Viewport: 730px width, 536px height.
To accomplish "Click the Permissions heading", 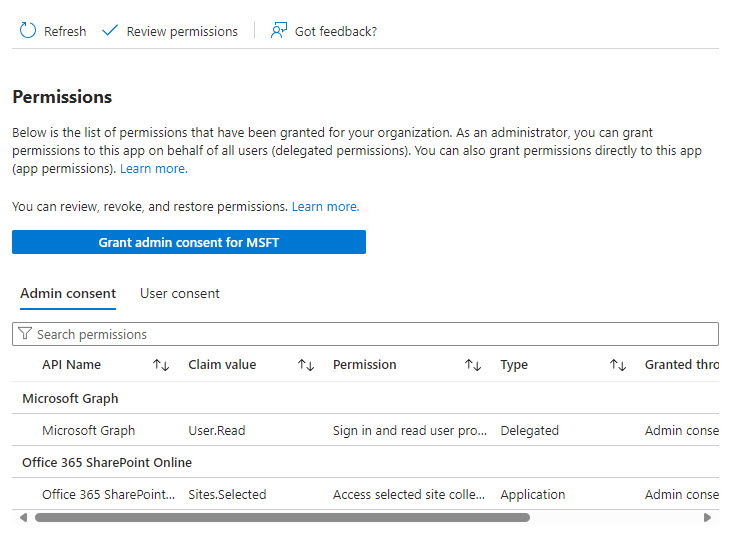I will tap(62, 97).
